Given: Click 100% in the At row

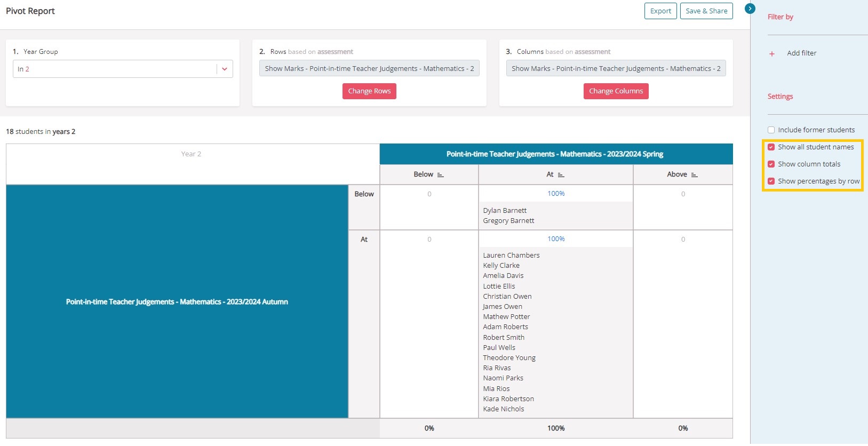Looking at the screenshot, I should point(556,239).
